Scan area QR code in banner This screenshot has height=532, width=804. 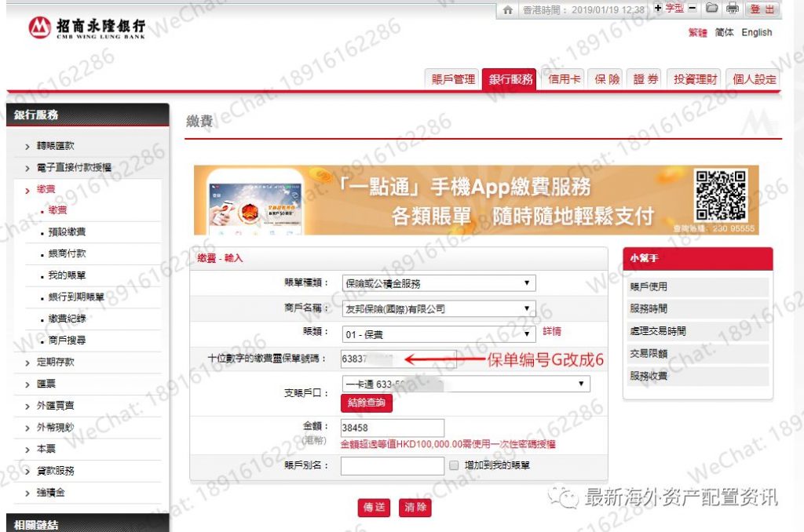pyautogui.click(x=721, y=196)
